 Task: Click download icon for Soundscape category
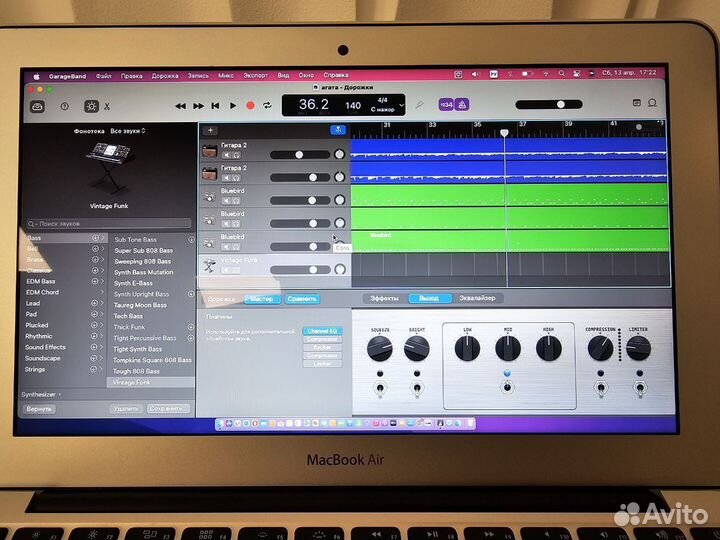94,358
